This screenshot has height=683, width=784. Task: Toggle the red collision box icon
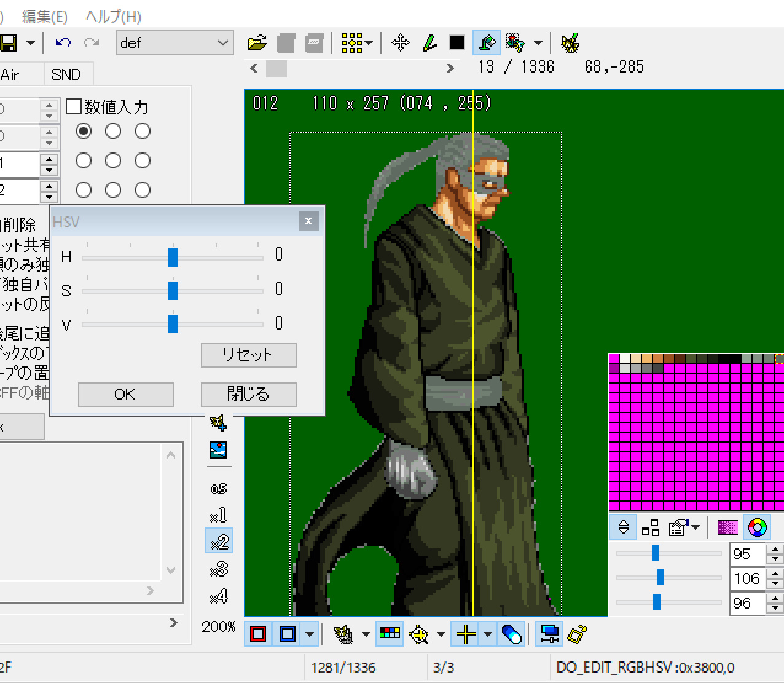pyautogui.click(x=259, y=634)
